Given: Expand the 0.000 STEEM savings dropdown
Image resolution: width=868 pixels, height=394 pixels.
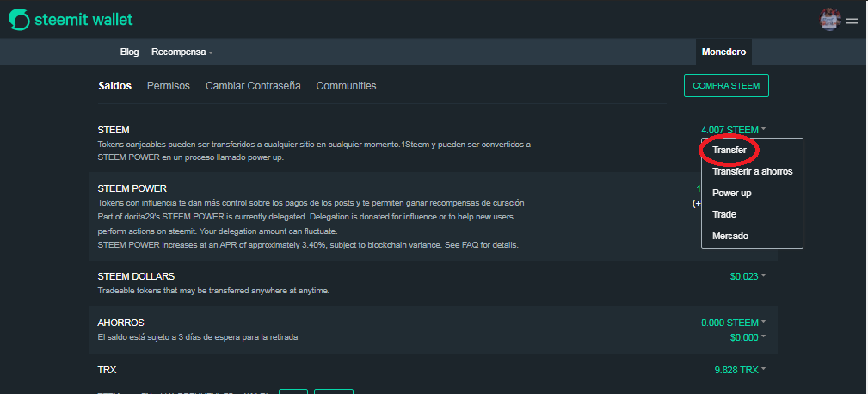Looking at the screenshot, I should click(x=734, y=323).
